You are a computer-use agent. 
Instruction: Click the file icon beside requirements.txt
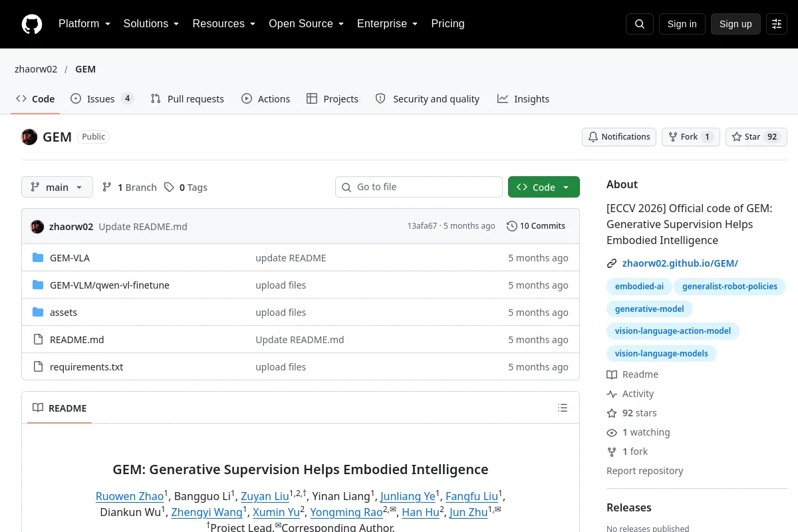click(x=38, y=367)
